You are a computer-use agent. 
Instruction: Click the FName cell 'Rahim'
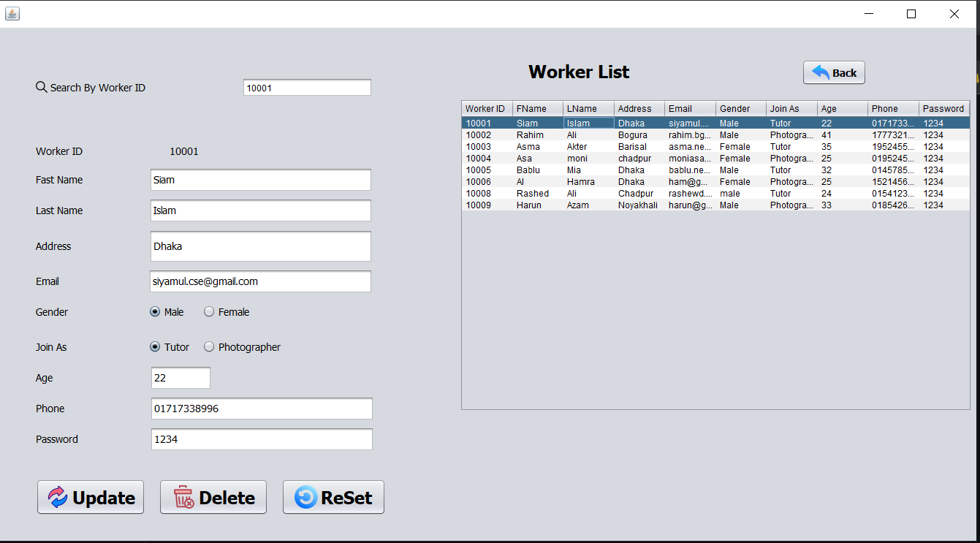pyautogui.click(x=538, y=135)
